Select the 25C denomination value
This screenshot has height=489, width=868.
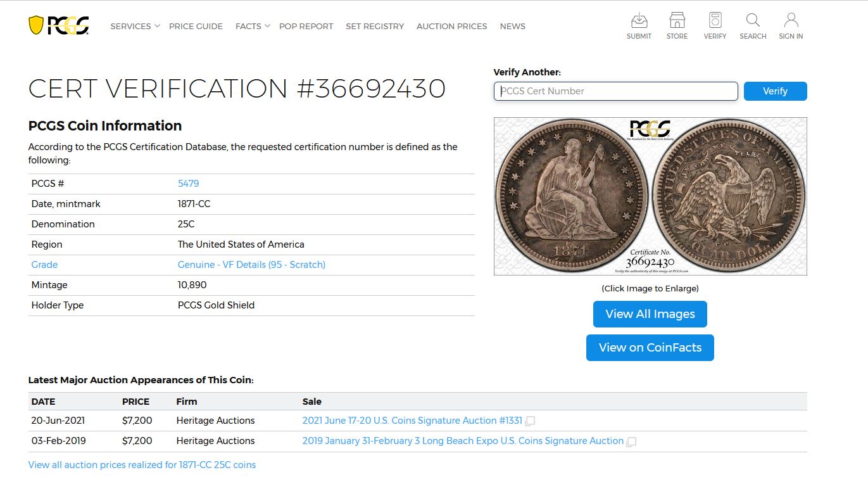(186, 224)
